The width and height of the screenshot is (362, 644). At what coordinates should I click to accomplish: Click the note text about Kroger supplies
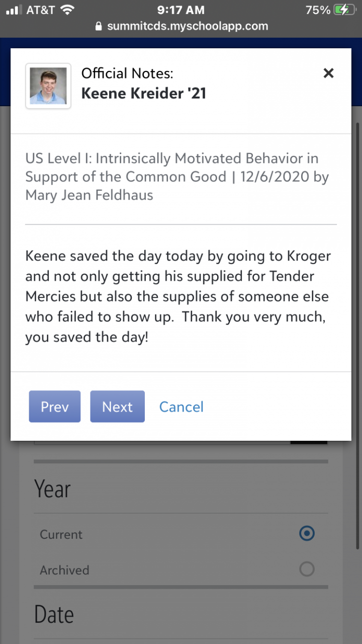pos(178,296)
